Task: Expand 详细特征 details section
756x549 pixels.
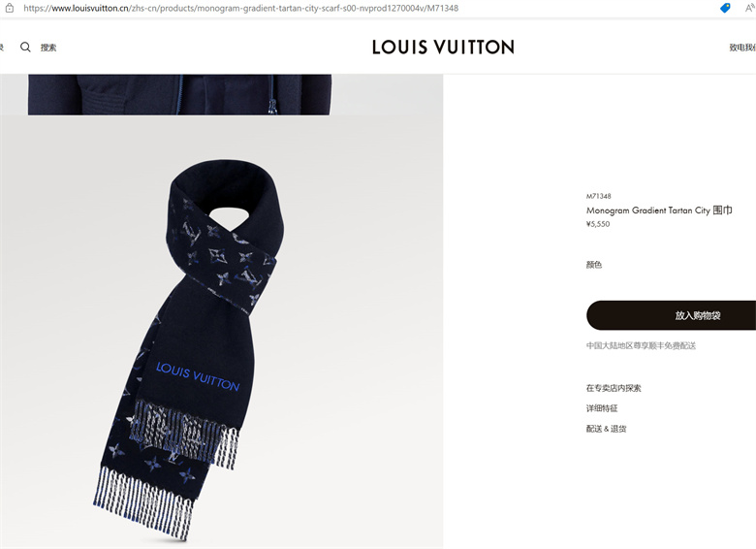Action: [602, 408]
